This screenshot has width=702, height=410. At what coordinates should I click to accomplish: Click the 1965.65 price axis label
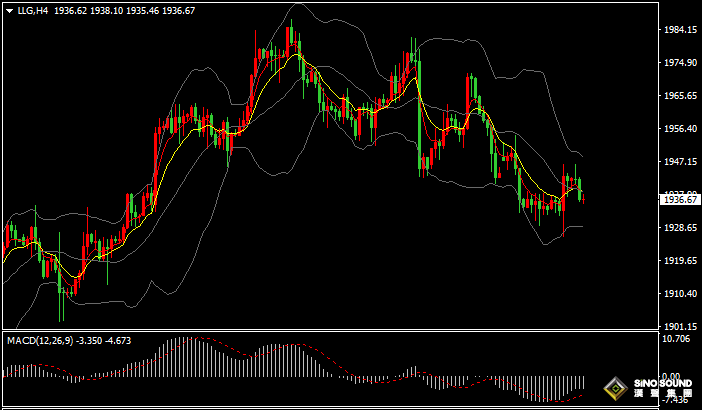click(680, 96)
